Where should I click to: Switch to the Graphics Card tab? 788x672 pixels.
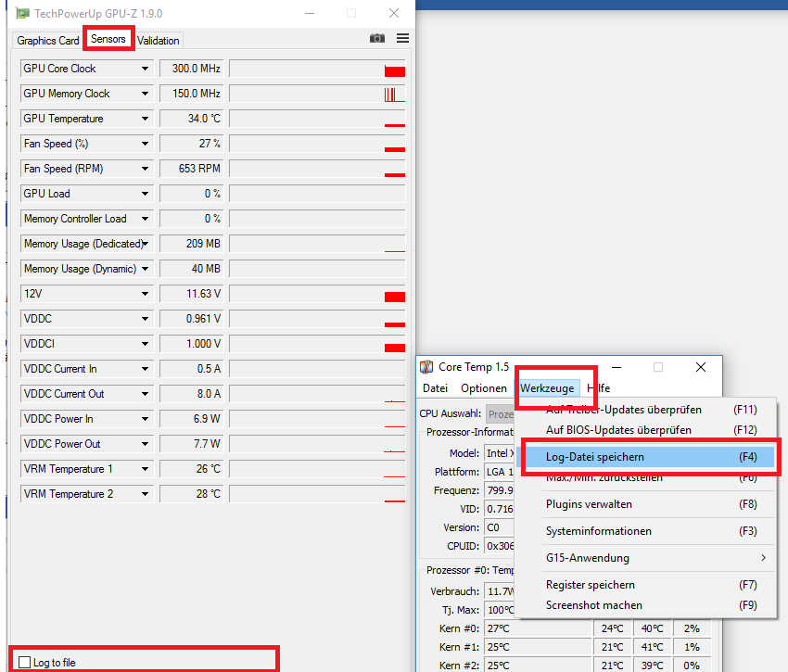tap(47, 40)
